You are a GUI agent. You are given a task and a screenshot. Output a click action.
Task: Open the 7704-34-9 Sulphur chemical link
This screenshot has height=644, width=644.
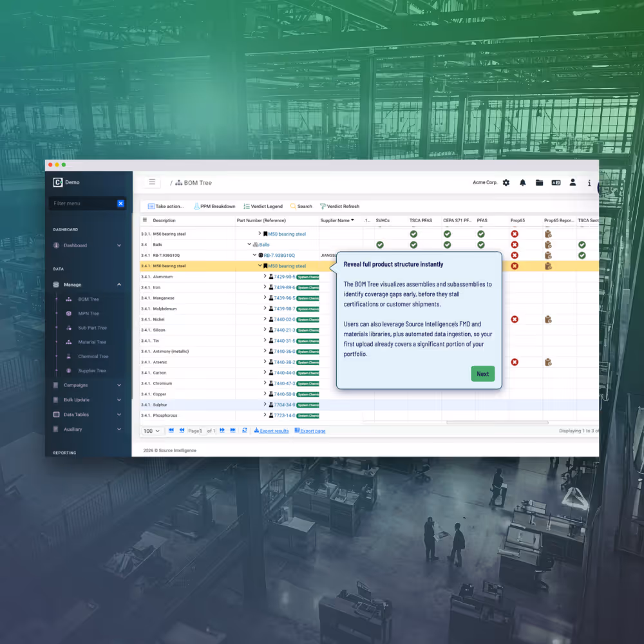coord(284,405)
